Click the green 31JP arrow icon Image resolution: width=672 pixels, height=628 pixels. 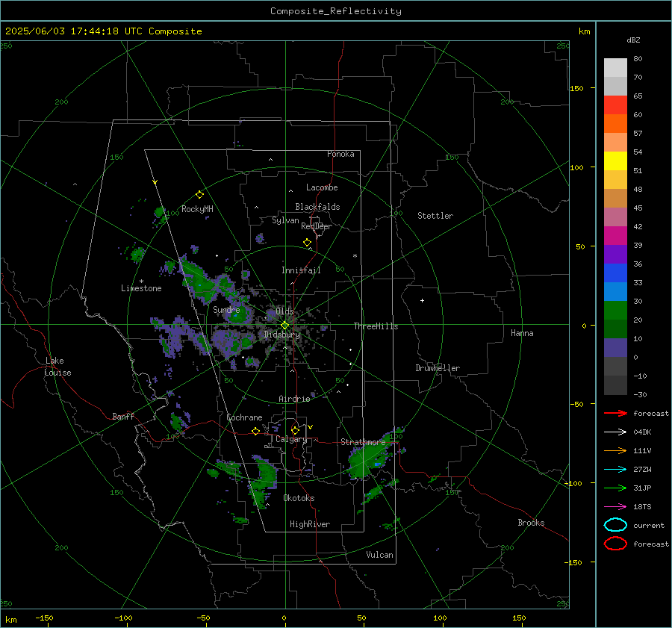coord(615,488)
